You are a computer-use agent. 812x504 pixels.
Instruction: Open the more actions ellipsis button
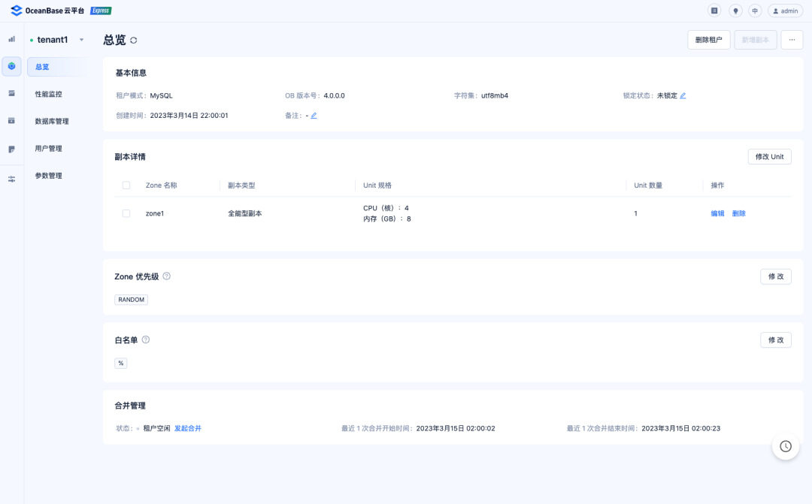[x=792, y=40]
